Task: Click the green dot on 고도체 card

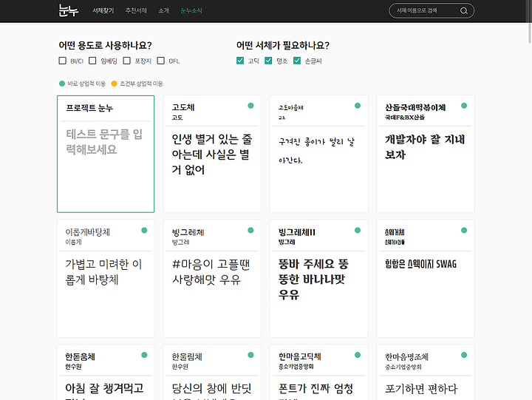Action: pyautogui.click(x=250, y=106)
